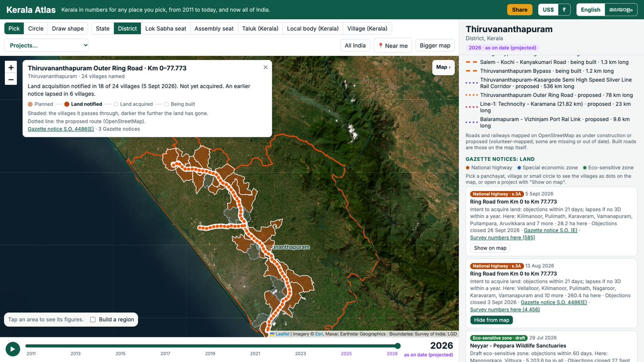The width and height of the screenshot is (644, 362).
Task: Select the Pick mode
Action: click(14, 28)
